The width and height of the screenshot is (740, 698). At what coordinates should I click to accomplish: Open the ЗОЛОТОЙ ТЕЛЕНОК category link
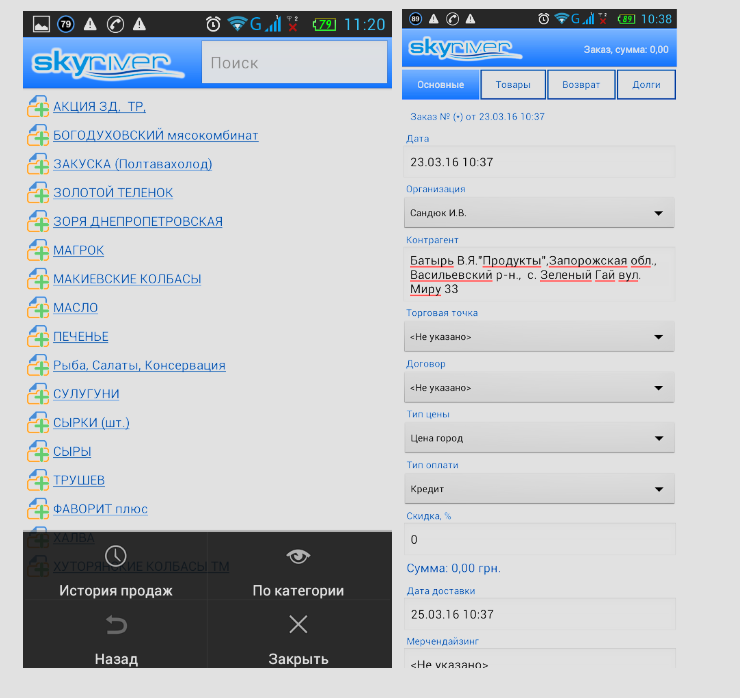(x=113, y=193)
